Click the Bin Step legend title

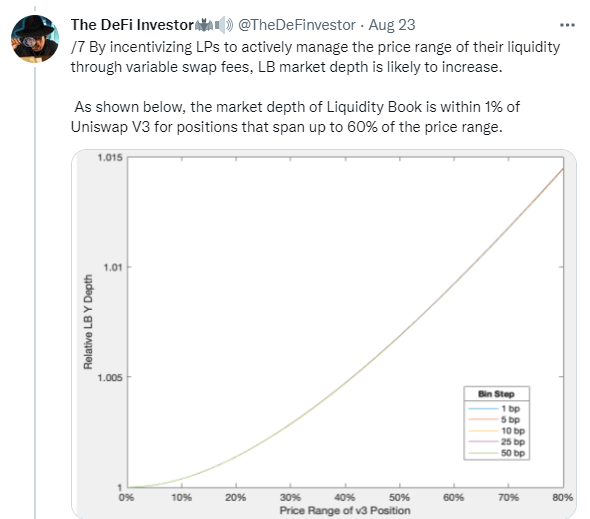[x=496, y=394]
